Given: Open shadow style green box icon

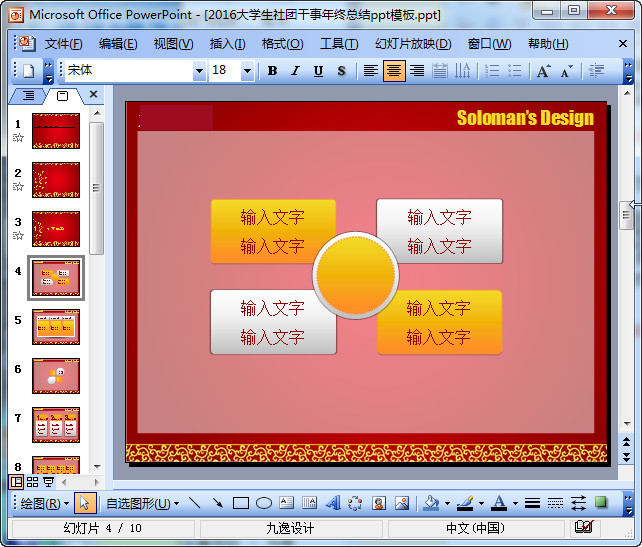Looking at the screenshot, I should click(x=601, y=502).
